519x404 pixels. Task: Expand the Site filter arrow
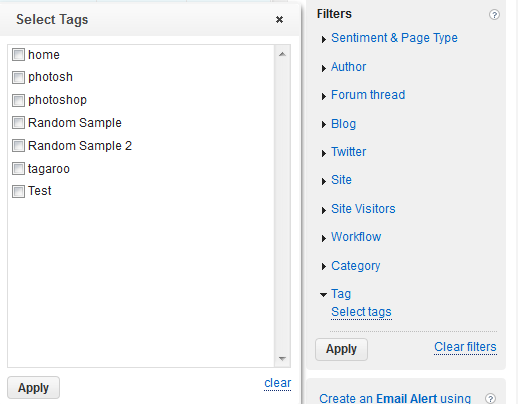323,181
